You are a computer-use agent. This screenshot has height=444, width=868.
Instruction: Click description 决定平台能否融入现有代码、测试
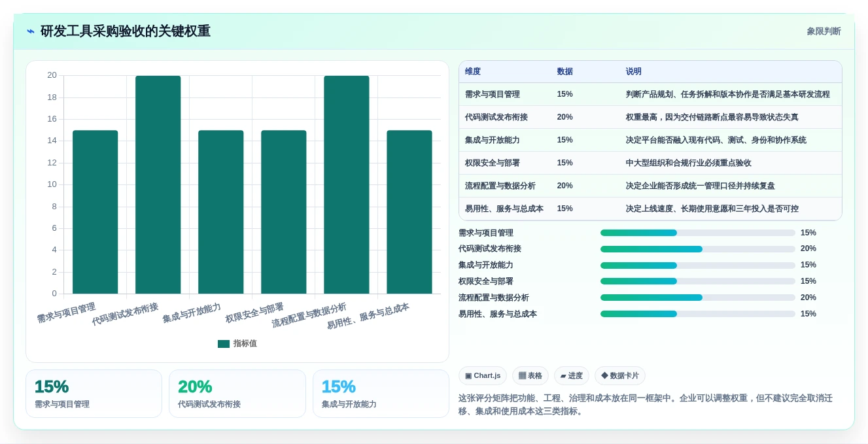[x=716, y=140]
